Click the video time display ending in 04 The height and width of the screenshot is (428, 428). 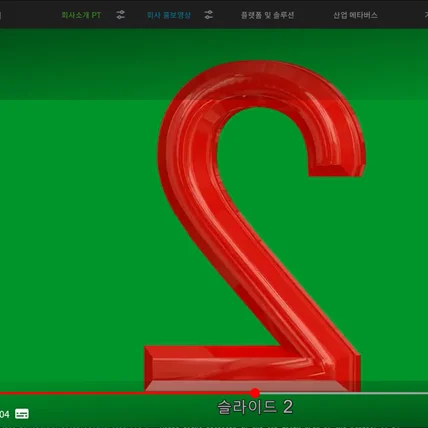pyautogui.click(x=5, y=414)
